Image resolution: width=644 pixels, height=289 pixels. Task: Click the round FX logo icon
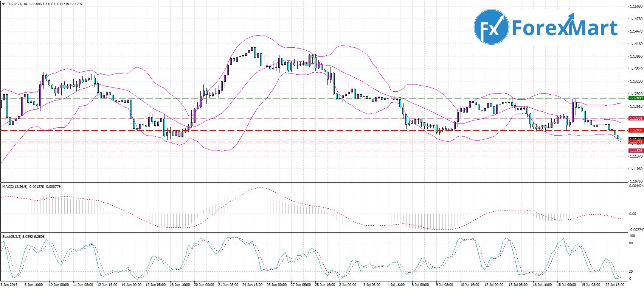click(x=491, y=27)
